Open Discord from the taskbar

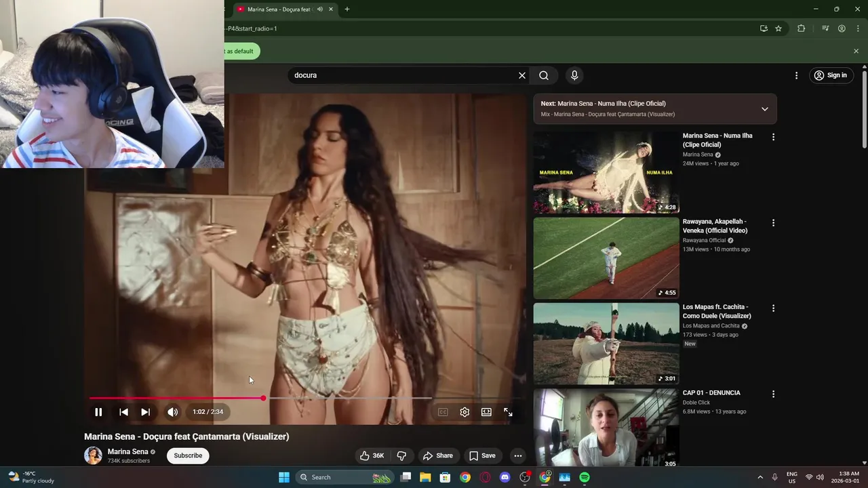point(505,477)
